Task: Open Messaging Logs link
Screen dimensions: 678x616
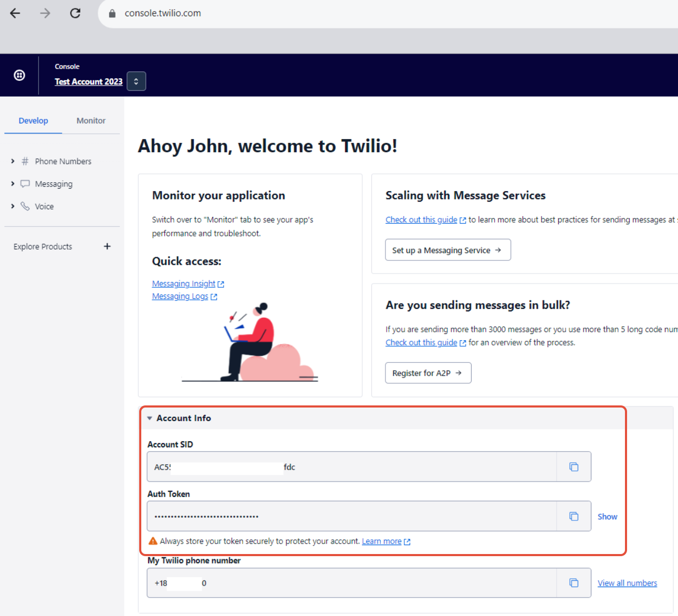Action: (x=180, y=296)
